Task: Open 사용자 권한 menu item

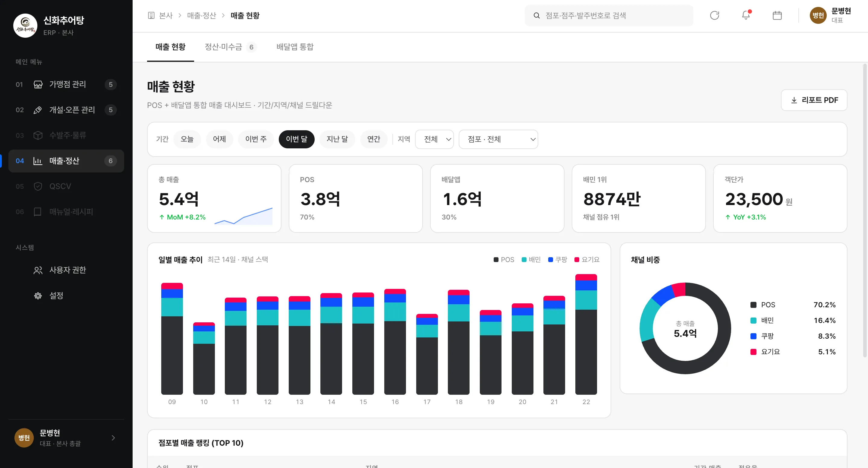Action: [x=66, y=270]
